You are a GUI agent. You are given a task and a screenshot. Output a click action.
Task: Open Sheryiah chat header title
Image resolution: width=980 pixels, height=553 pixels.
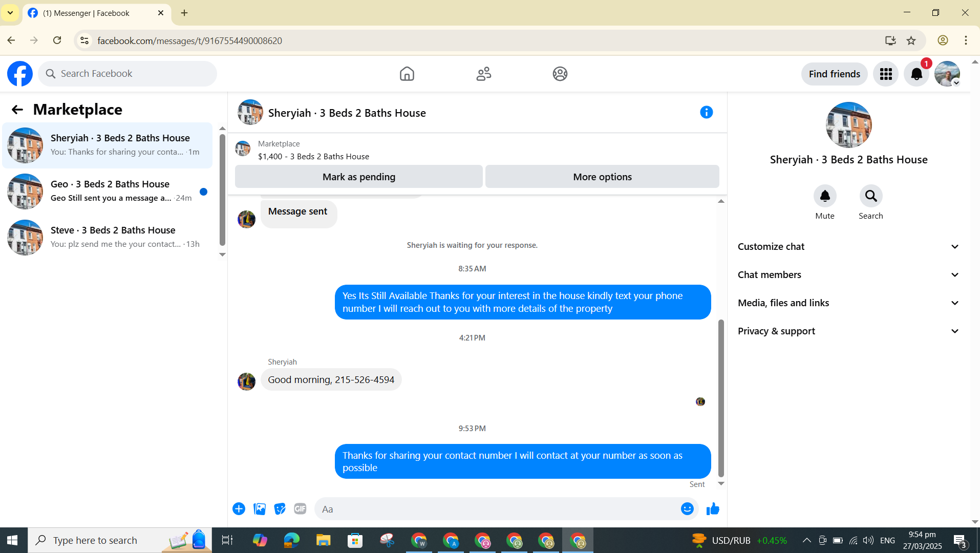pos(347,113)
